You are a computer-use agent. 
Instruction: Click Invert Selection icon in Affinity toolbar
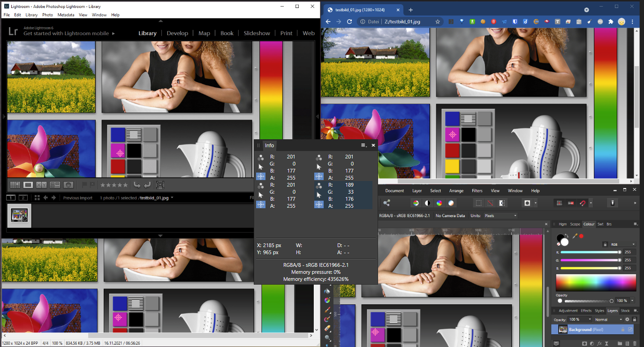[502, 203]
